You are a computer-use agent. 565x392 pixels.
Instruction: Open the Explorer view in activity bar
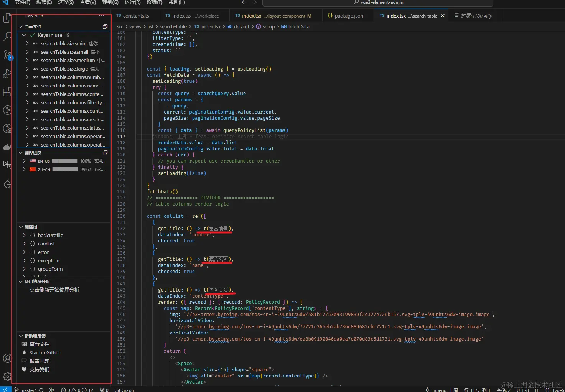(7, 18)
